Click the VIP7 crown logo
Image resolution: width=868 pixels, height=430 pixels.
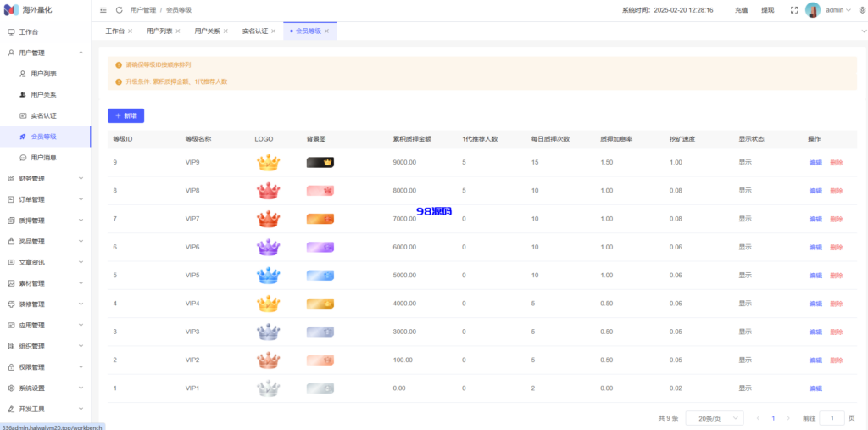click(x=269, y=219)
